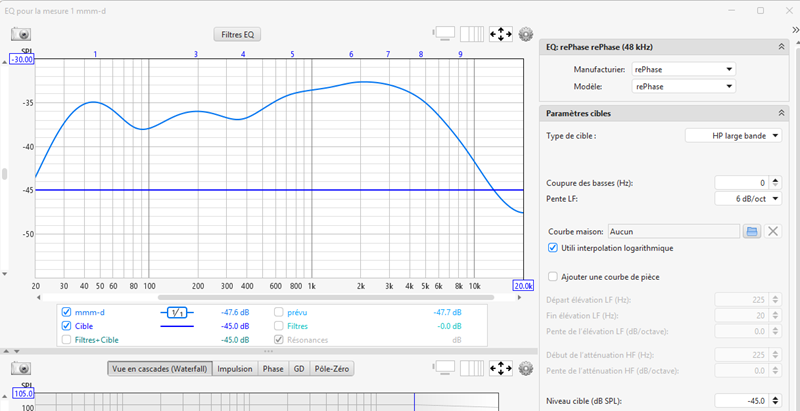
Task: Select filter marker 9 above the graph
Action: (x=460, y=54)
